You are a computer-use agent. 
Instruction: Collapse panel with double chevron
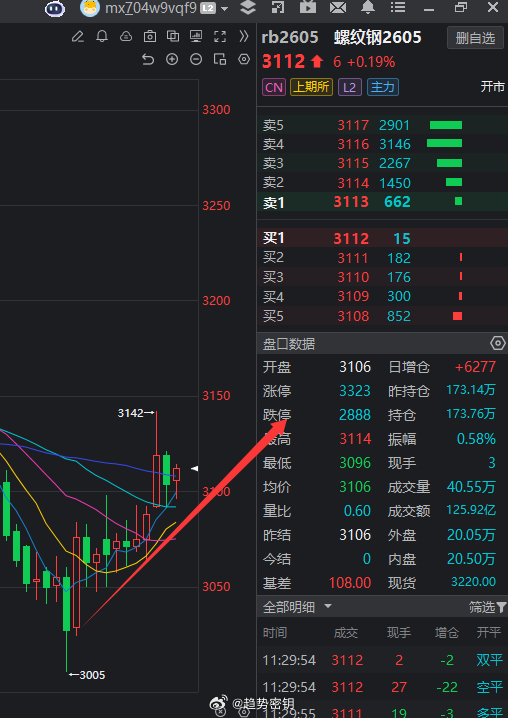pyautogui.click(x=244, y=36)
